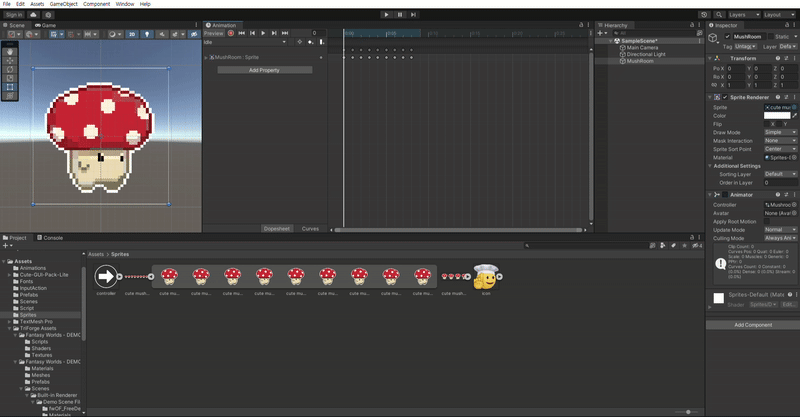Toggle Animation Preview button
The height and width of the screenshot is (417, 800).
[x=214, y=33]
